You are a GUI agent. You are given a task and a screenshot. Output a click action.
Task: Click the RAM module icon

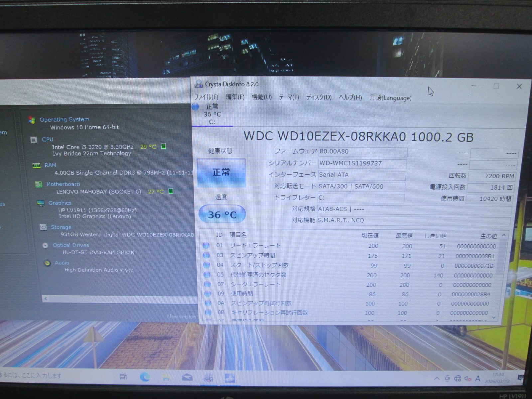(x=36, y=165)
